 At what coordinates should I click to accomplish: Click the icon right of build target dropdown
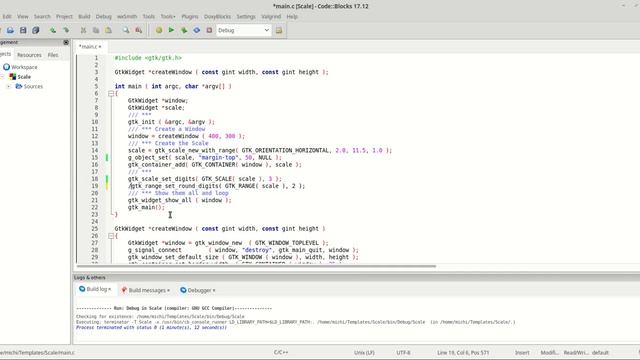pyautogui.click(x=279, y=30)
